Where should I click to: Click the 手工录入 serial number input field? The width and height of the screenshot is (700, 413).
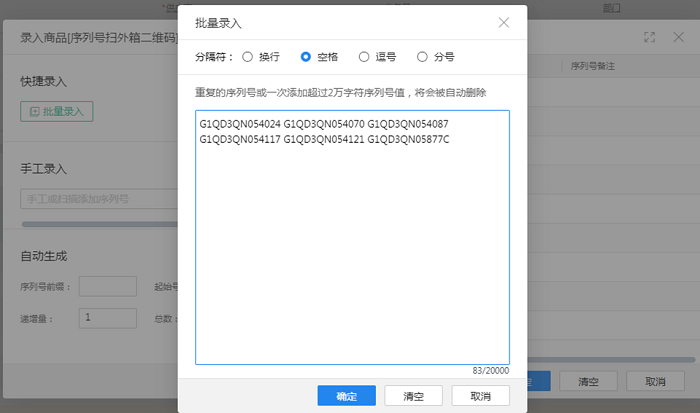tap(98, 198)
